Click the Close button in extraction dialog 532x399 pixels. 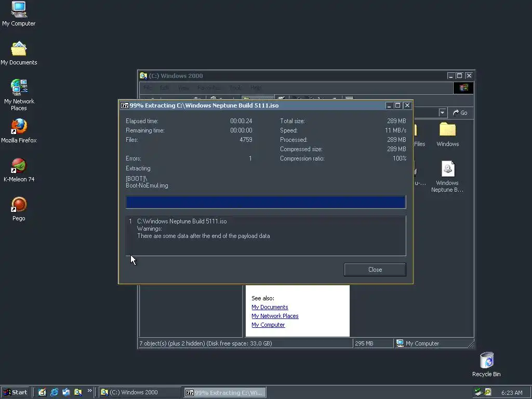[375, 270]
